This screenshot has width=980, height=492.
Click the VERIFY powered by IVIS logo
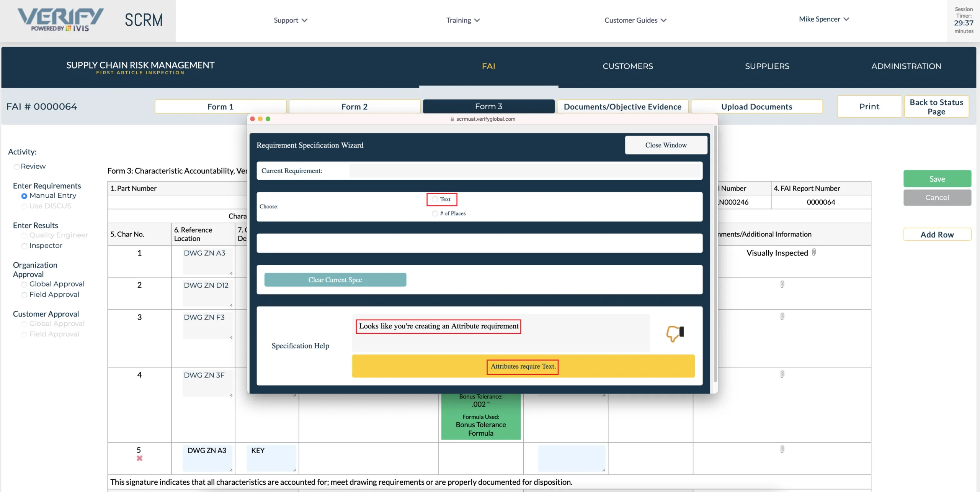pos(60,20)
